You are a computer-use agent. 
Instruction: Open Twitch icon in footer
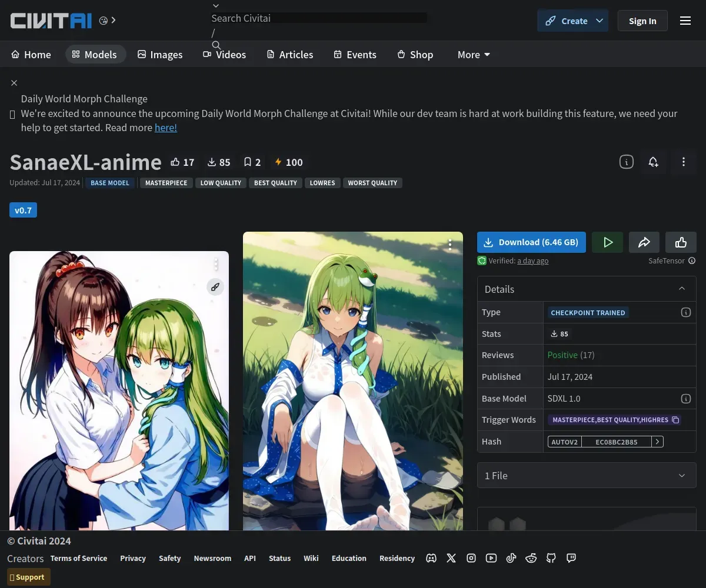point(571,558)
